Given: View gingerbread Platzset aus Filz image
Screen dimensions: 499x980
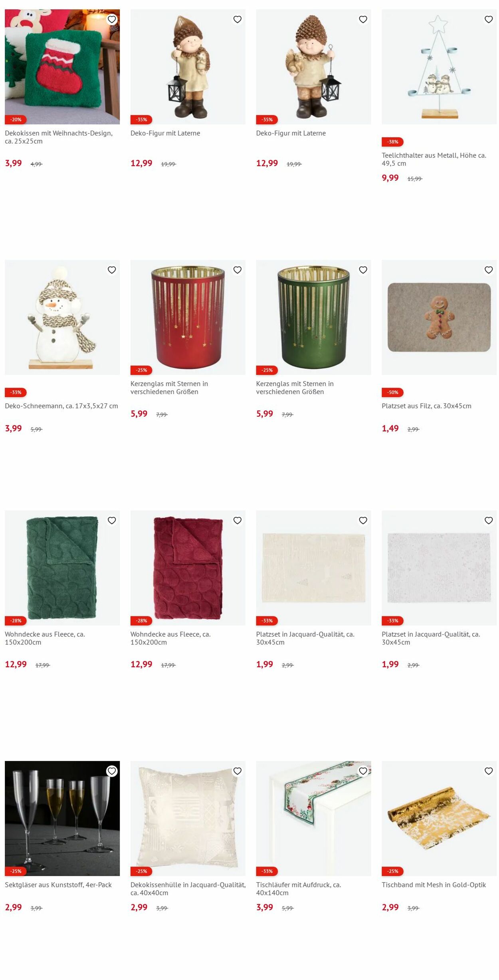Looking at the screenshot, I should 439,317.
